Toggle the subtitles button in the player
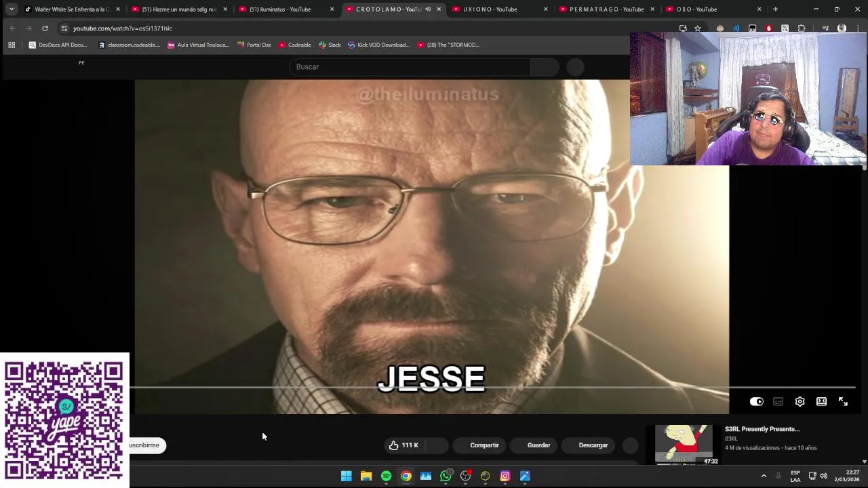The image size is (868, 488). pyautogui.click(x=778, y=401)
